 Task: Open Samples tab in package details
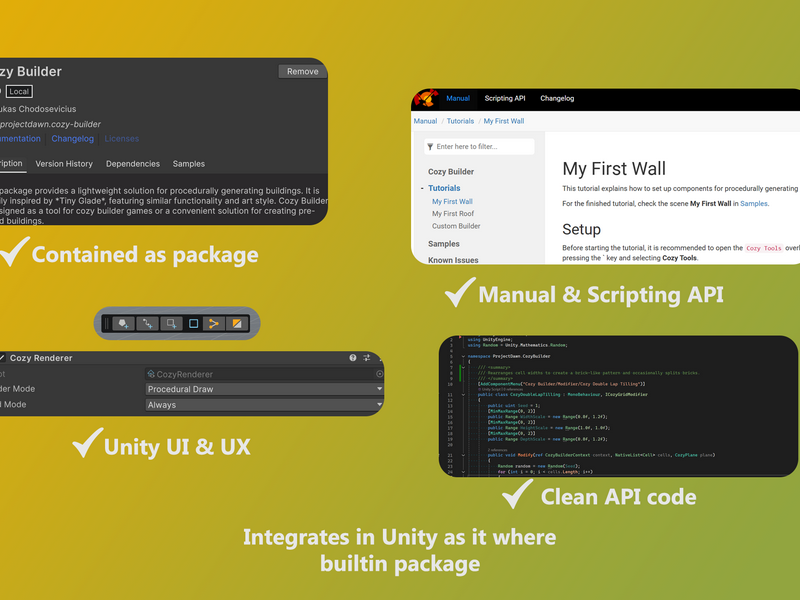pos(189,164)
